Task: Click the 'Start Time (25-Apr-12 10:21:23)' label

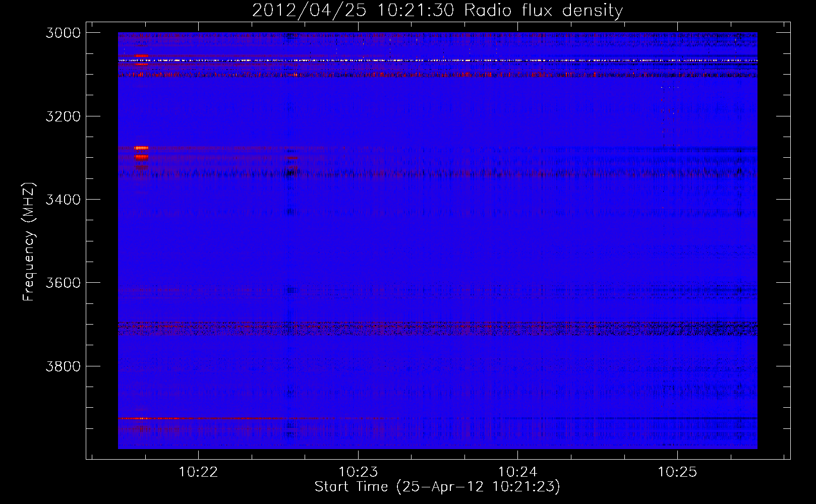Action: [437, 487]
